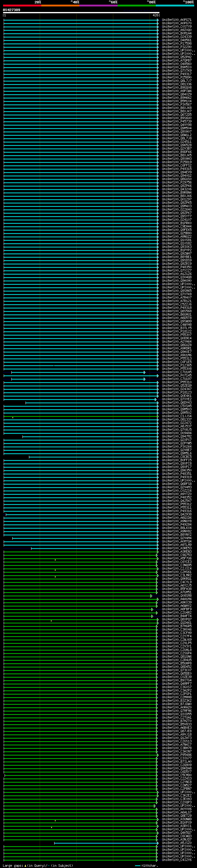Select hit UniRef100_O24347

(177, 389)
